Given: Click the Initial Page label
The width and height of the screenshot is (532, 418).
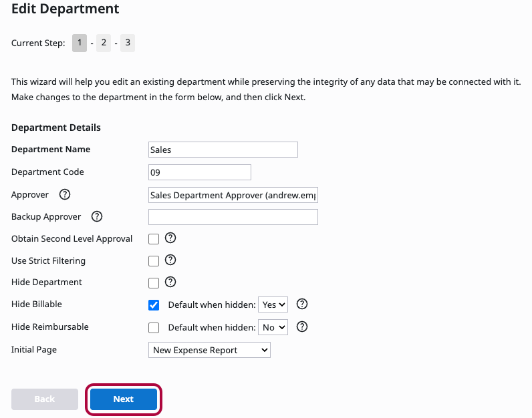Looking at the screenshot, I should (x=34, y=350).
